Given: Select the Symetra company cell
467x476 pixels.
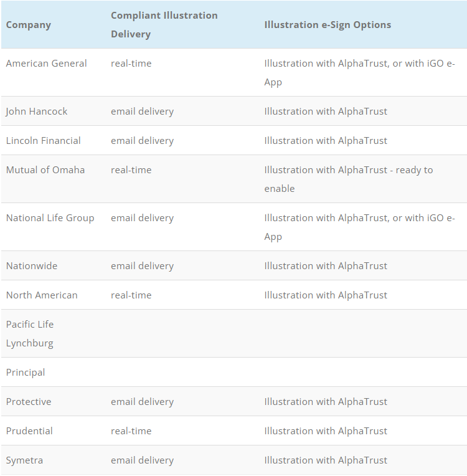Looking at the screenshot, I should pos(24,460).
